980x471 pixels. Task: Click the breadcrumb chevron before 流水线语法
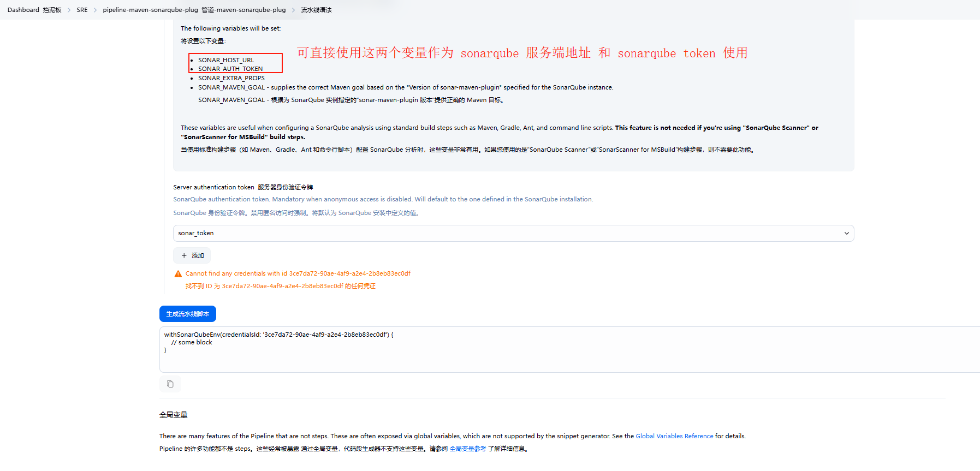coord(293,10)
